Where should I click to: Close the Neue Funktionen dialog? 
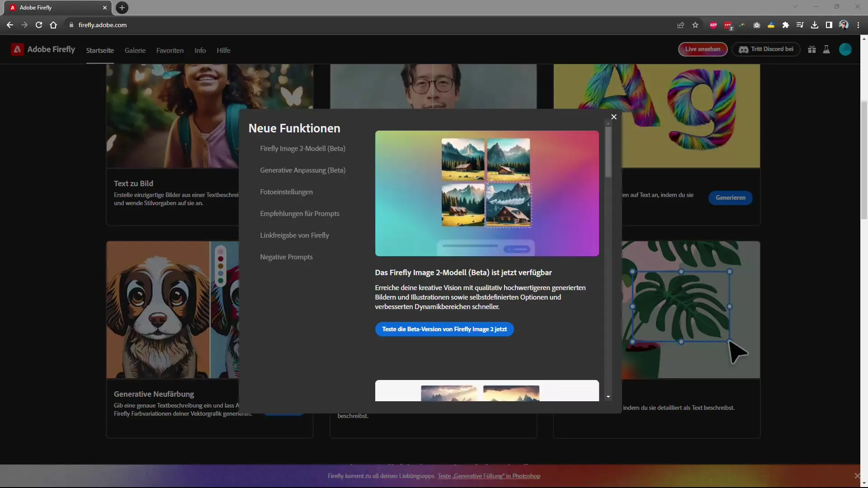point(613,117)
